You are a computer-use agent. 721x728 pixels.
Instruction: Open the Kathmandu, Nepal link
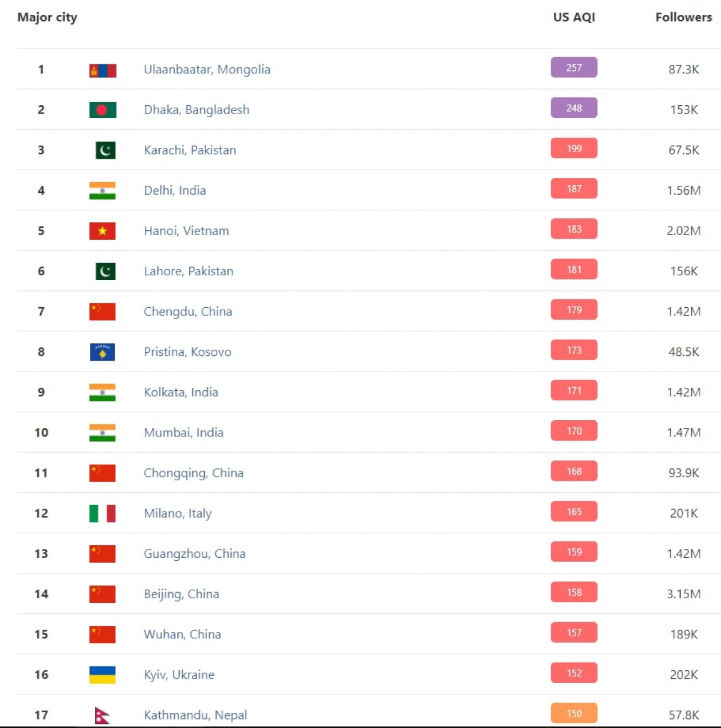(195, 715)
